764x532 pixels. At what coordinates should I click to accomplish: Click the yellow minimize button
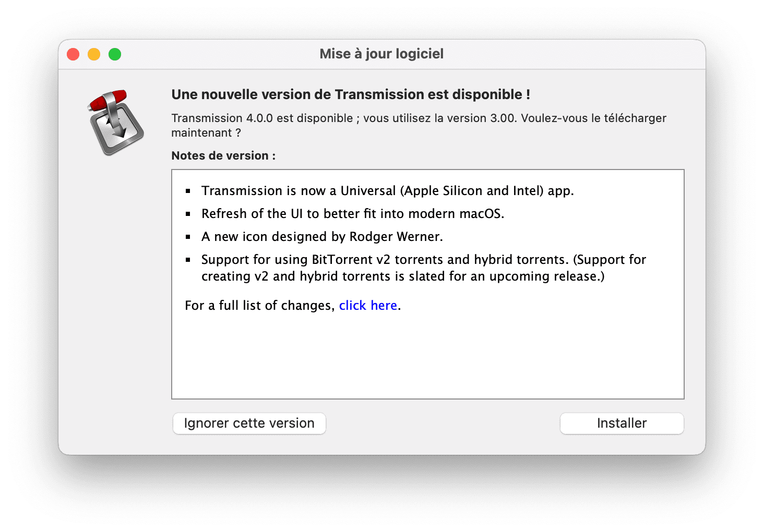(94, 54)
